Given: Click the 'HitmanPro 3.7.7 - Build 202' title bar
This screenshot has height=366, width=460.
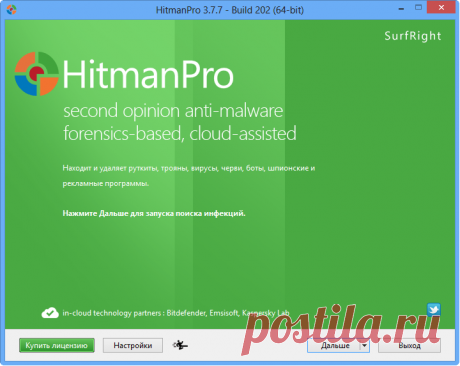Looking at the screenshot, I should (230, 10).
